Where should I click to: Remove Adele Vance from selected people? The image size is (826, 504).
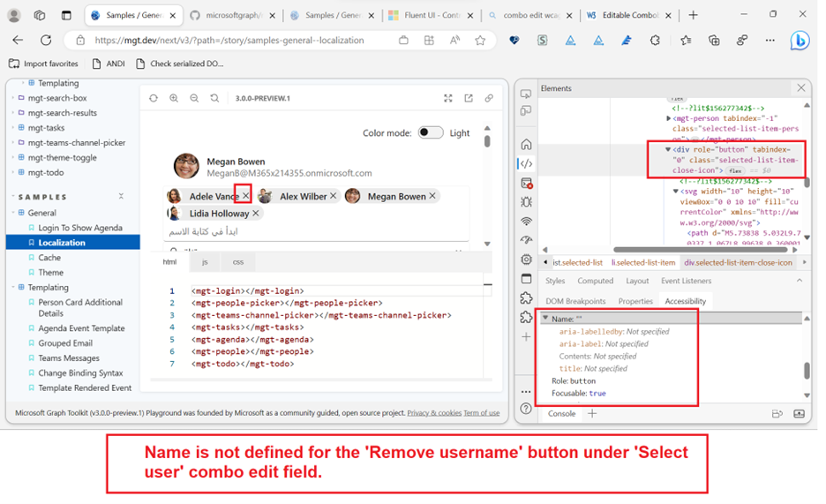245,195
